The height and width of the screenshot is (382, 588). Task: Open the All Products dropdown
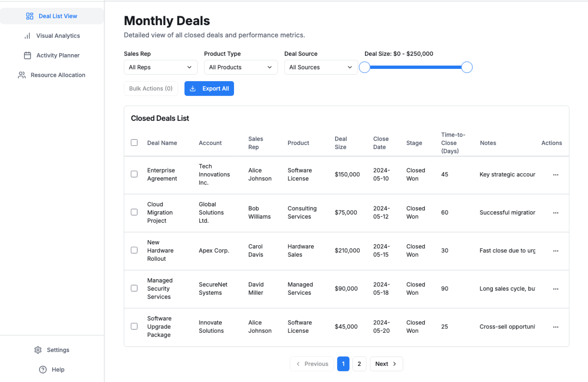241,67
